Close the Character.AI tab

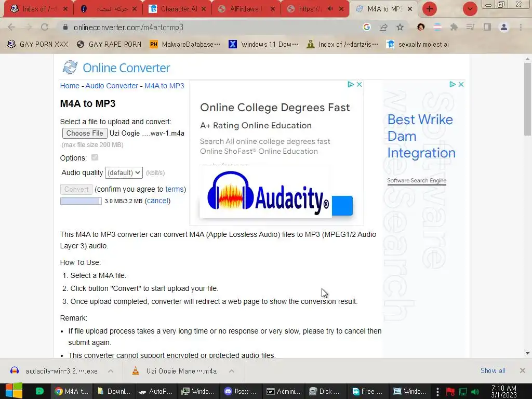tap(204, 9)
